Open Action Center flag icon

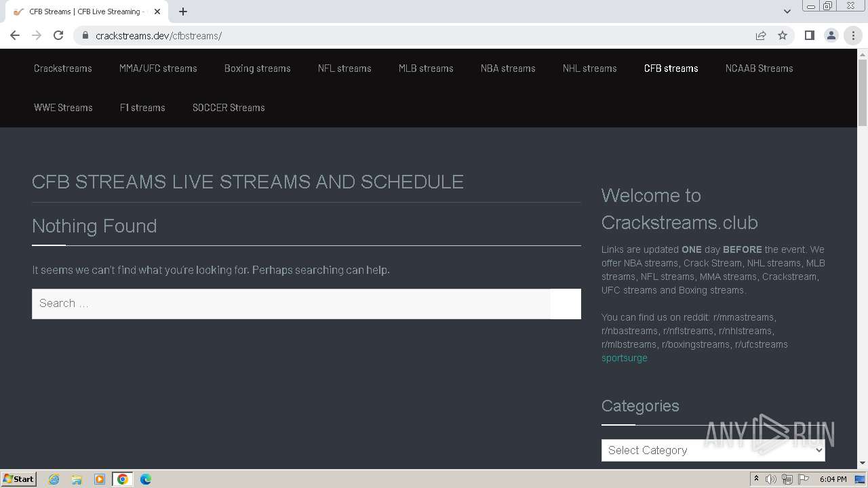804,479
